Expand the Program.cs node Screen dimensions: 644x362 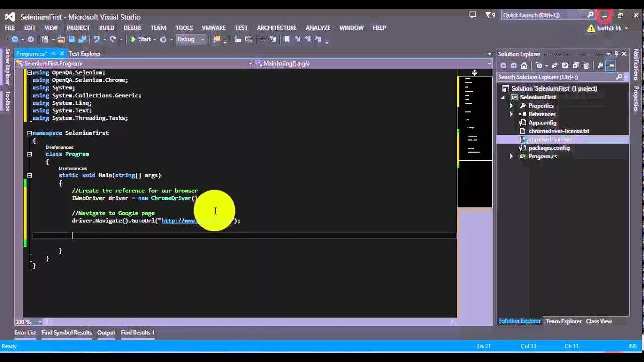(511, 156)
